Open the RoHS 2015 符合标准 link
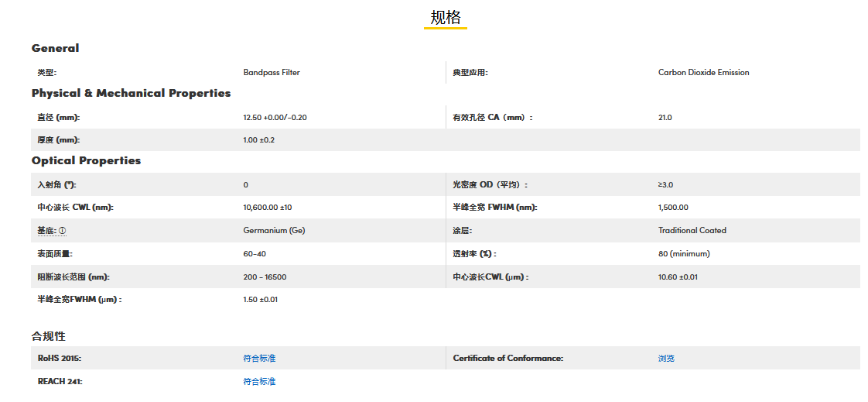This screenshot has width=868, height=402. pyautogui.click(x=259, y=359)
